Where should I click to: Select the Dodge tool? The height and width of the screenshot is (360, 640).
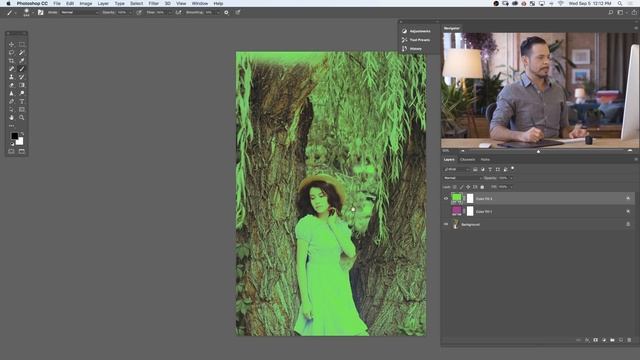(22, 93)
